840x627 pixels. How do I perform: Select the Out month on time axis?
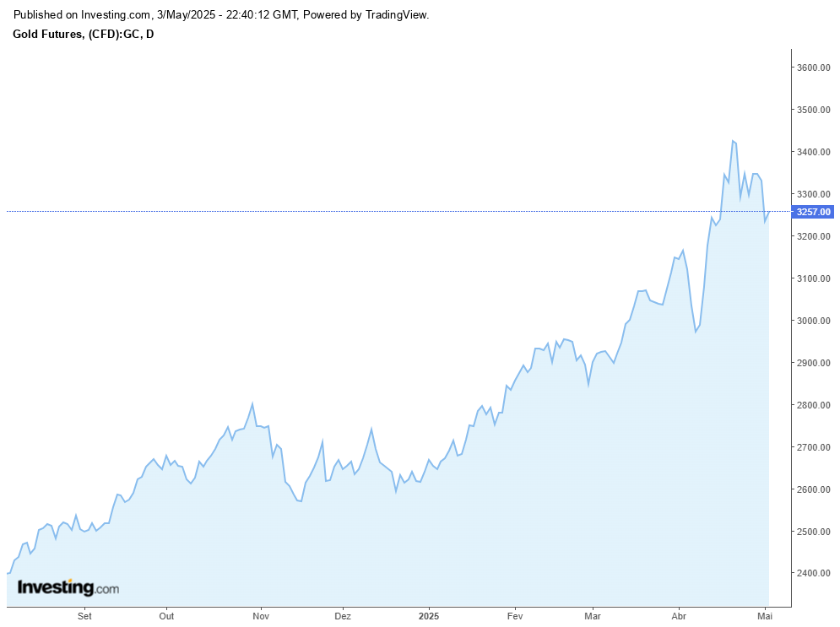pyautogui.click(x=166, y=615)
